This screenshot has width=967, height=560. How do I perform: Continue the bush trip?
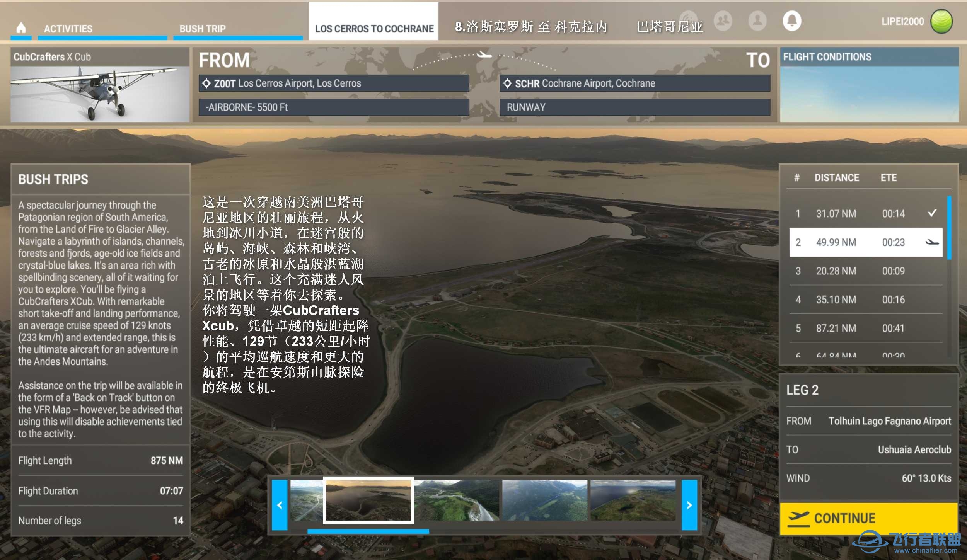click(x=868, y=519)
